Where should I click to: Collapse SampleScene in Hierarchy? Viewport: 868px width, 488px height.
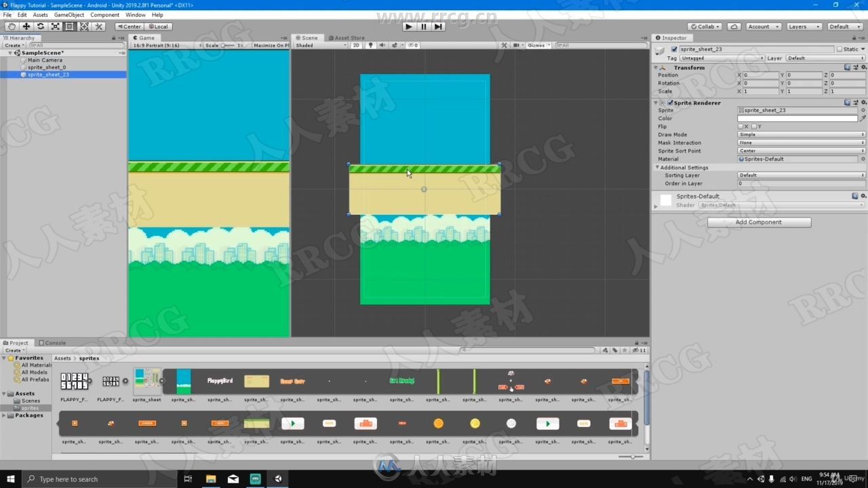click(10, 52)
